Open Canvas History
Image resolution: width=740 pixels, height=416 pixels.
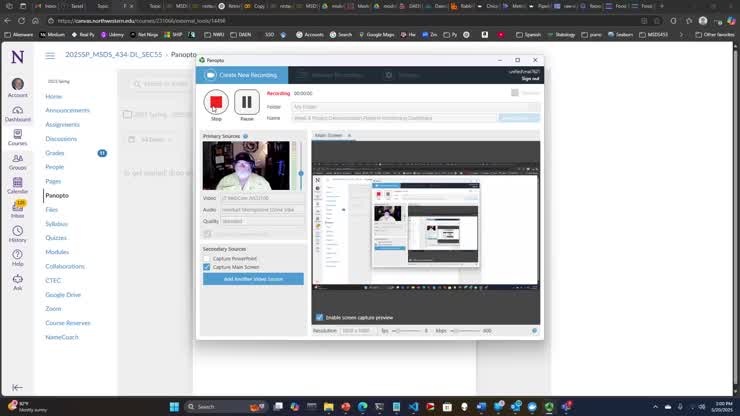pos(17,234)
